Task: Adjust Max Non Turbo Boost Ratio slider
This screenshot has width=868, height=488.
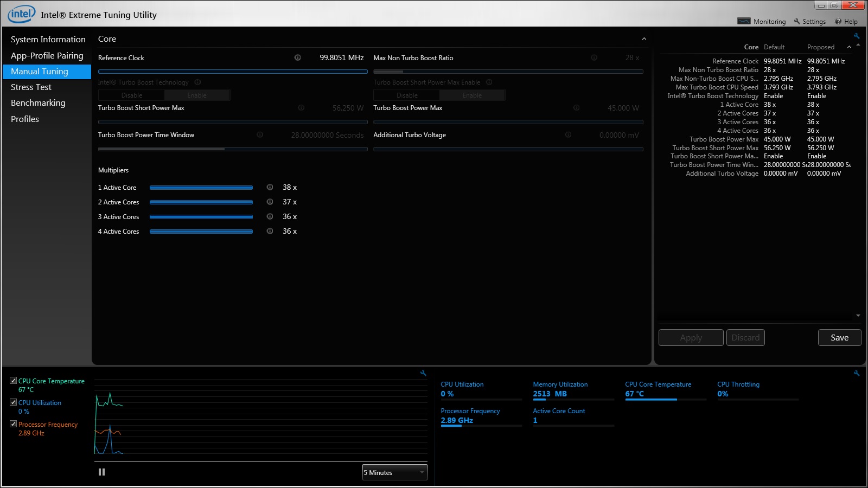Action: tap(508, 72)
